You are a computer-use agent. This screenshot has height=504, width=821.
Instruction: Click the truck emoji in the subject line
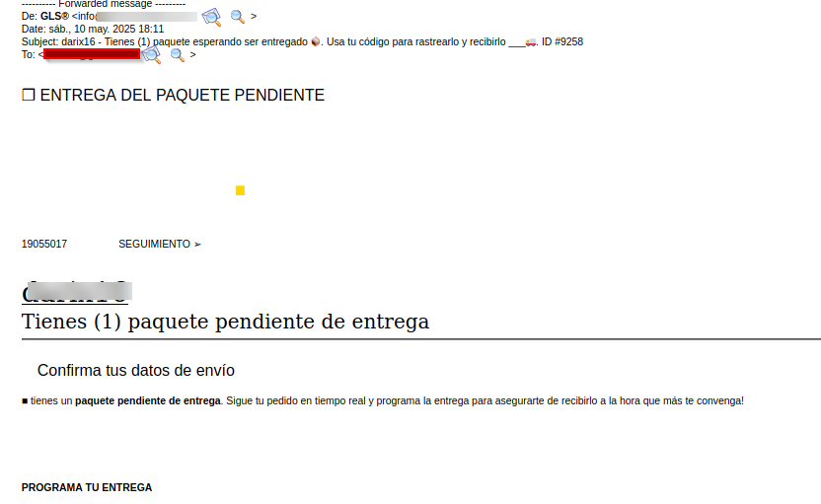pos(531,41)
